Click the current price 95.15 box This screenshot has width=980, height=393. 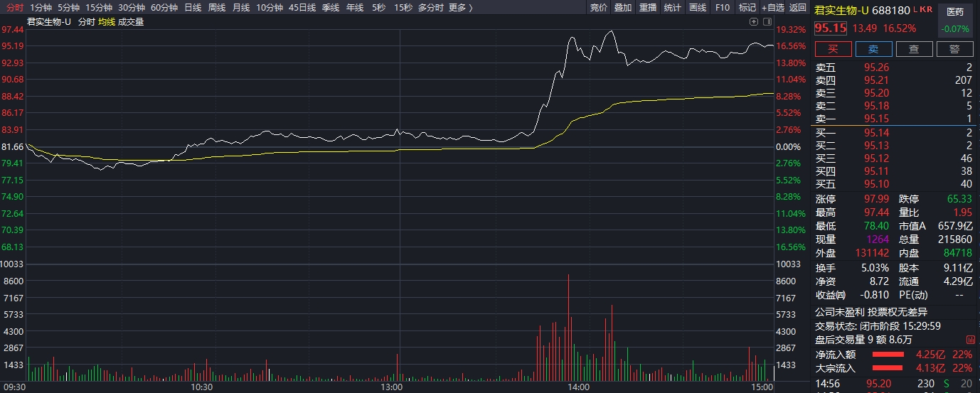point(831,28)
